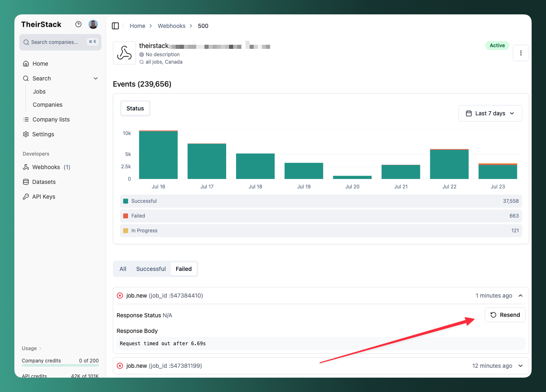
Task: Collapse the job_id 547384410 event details
Action: (520, 295)
